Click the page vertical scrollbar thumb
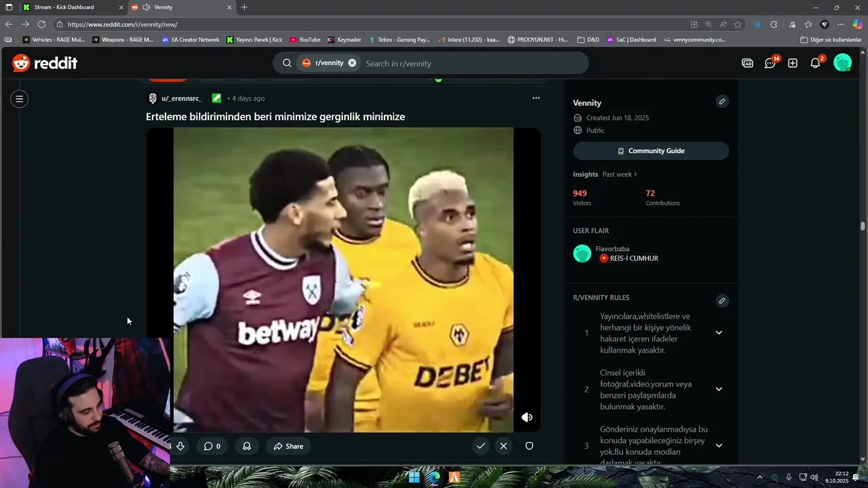 point(863,226)
